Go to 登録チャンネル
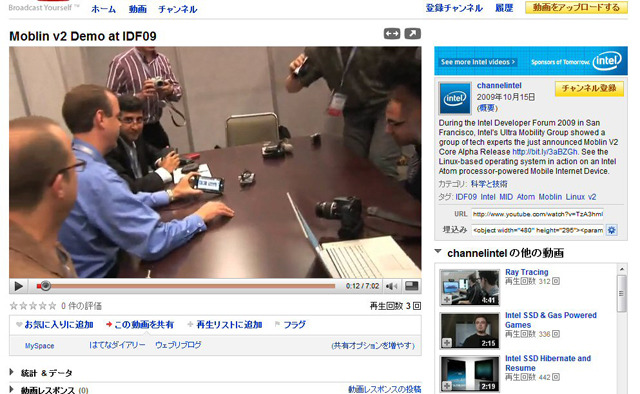The height and width of the screenshot is (394, 640). pos(454,8)
